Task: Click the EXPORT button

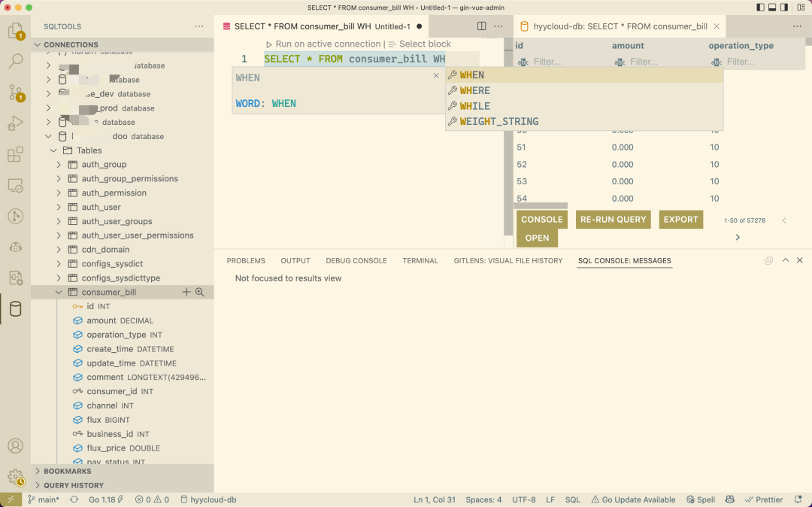Action: [x=680, y=220]
